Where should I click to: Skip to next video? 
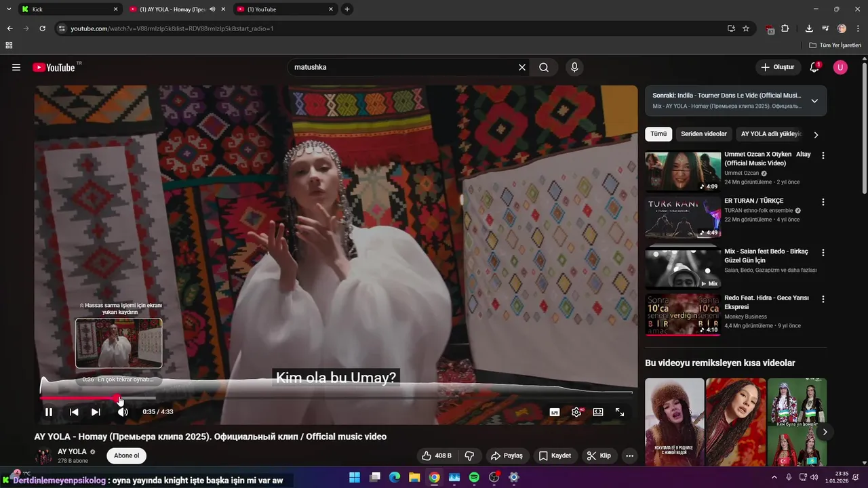pyautogui.click(x=96, y=411)
